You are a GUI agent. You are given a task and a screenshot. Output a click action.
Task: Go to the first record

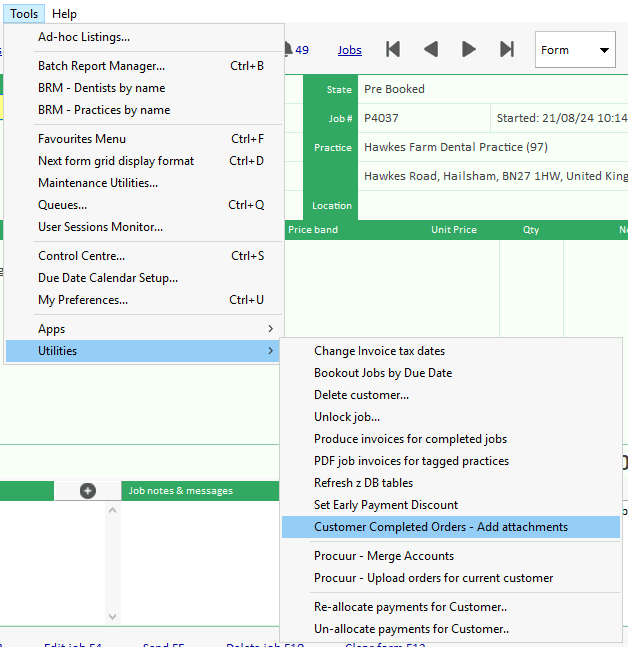(x=393, y=50)
